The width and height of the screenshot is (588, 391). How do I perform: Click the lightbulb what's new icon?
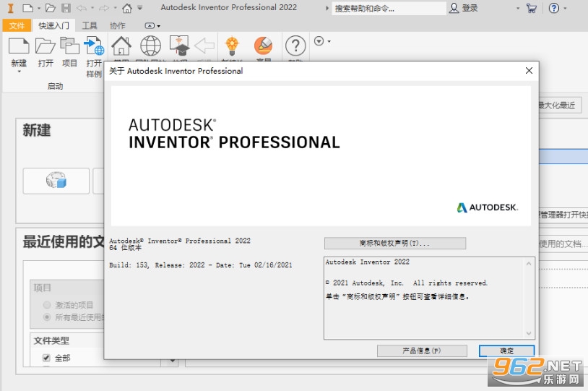(232, 46)
